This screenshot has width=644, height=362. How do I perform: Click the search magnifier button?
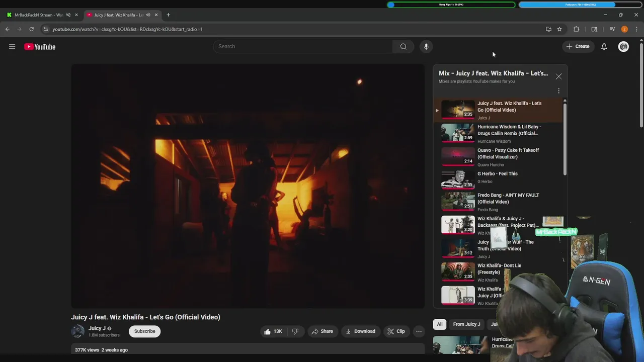coord(403,47)
